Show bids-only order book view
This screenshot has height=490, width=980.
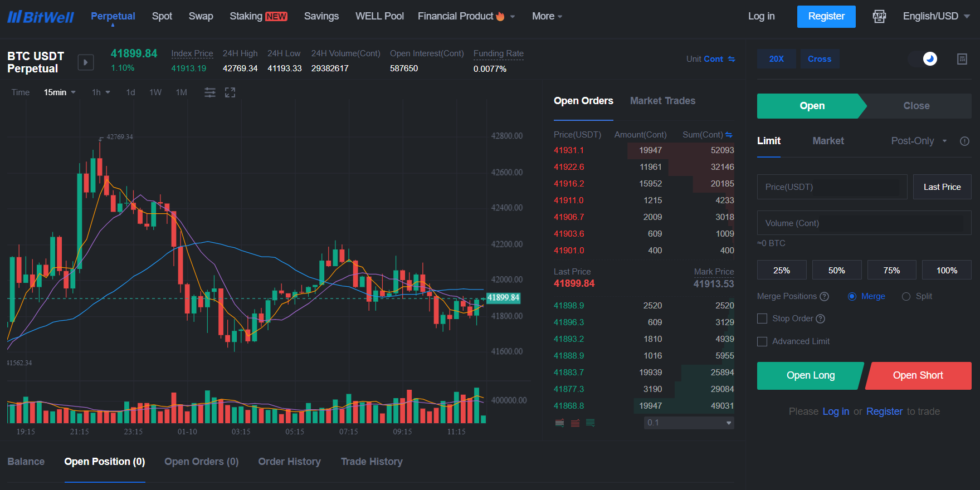[x=591, y=423]
